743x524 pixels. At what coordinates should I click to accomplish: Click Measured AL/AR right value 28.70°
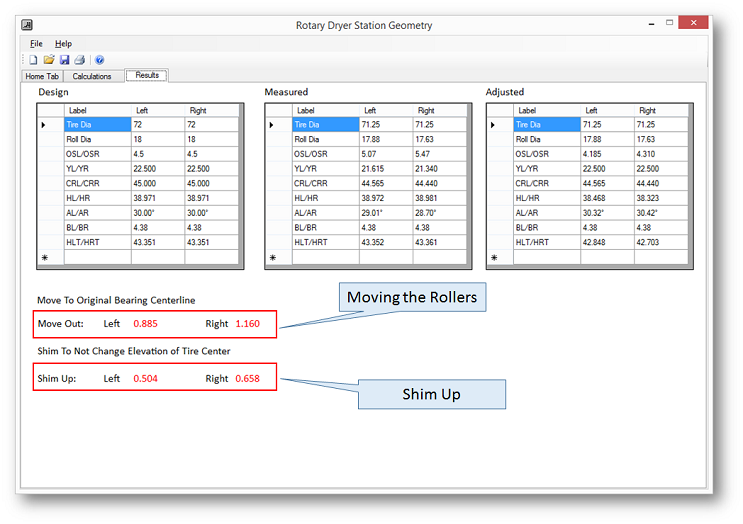(x=439, y=213)
